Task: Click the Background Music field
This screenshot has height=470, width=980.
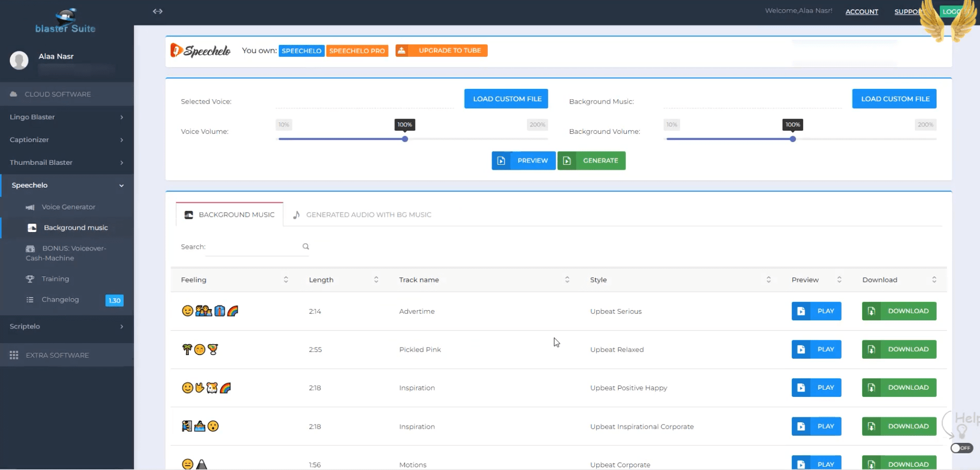Action: pyautogui.click(x=753, y=101)
